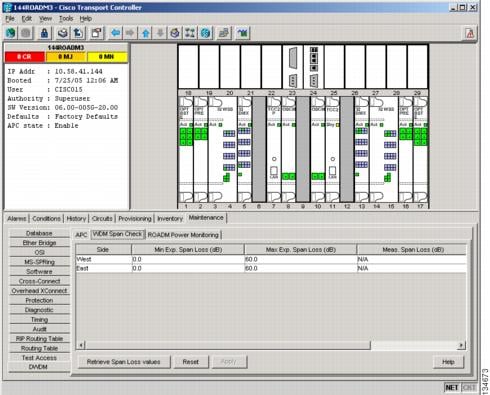Select the WDM Span Check subtab
Viewport: 490px width, 395px height.
point(117,234)
